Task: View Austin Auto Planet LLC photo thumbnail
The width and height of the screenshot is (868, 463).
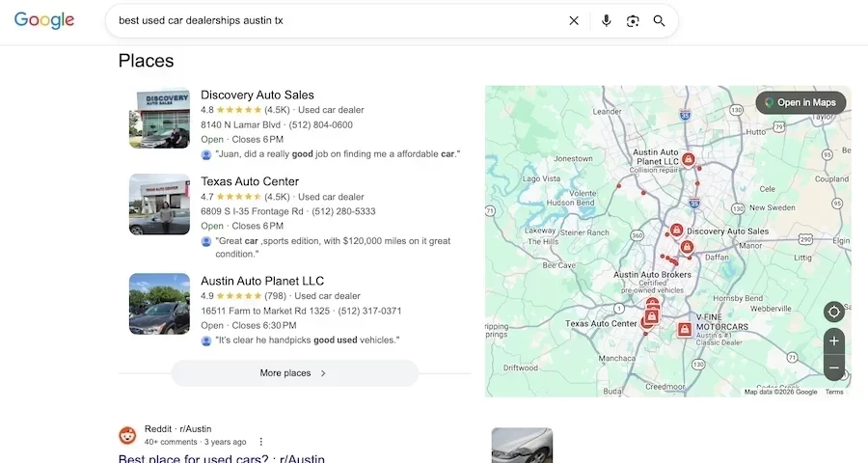Action: tap(159, 304)
